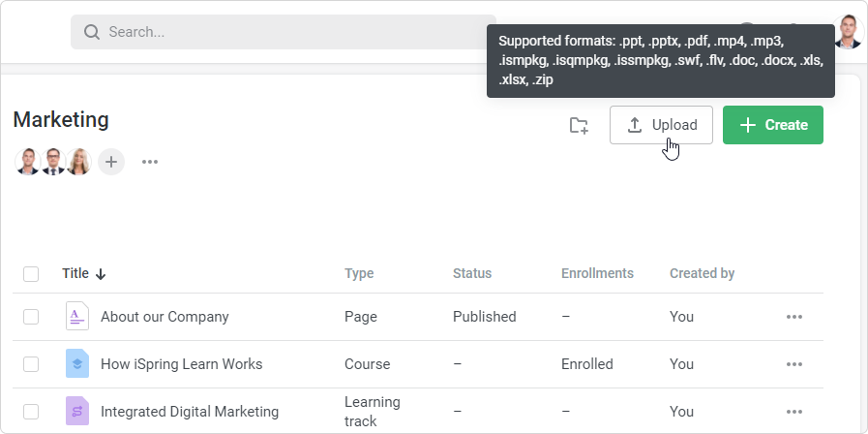The width and height of the screenshot is (868, 434).
Task: Check the About our Company row checkbox
Action: tap(31, 317)
